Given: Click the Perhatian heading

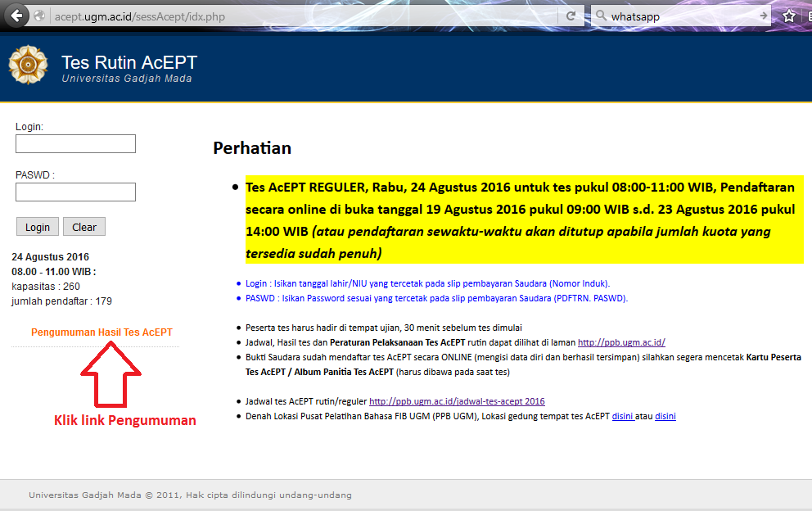Looking at the screenshot, I should (252, 148).
